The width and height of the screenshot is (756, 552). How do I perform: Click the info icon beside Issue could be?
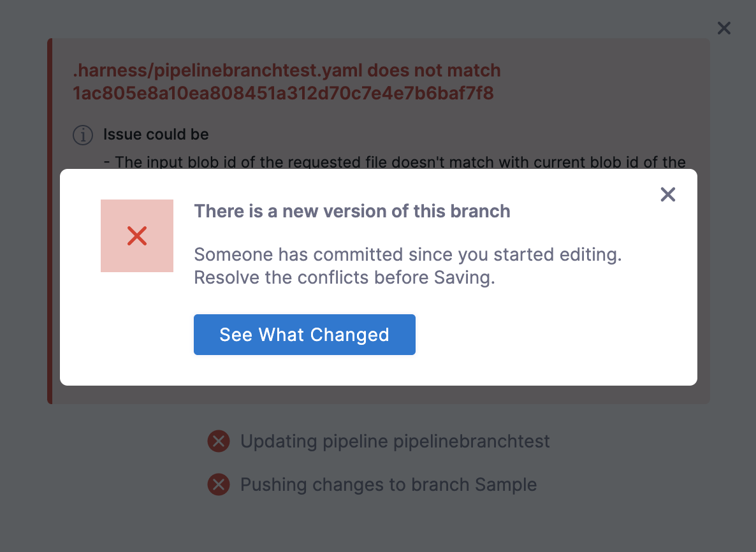(x=83, y=135)
